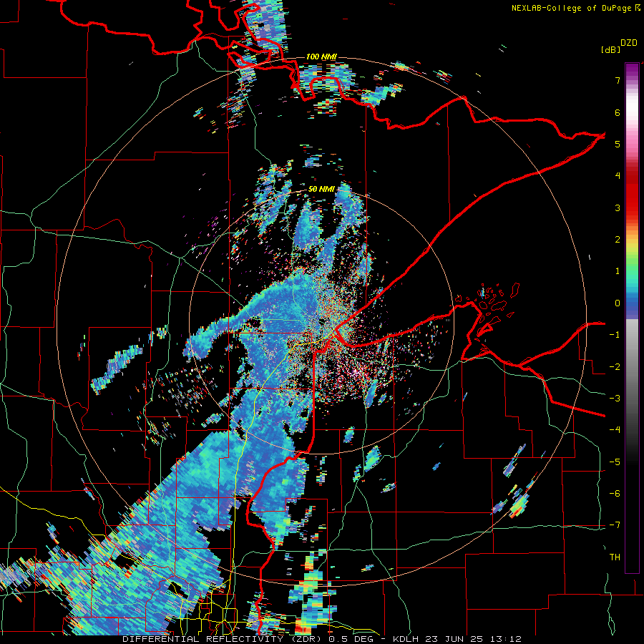Click the DZD legend title
The image size is (644, 644).
coord(629,43)
